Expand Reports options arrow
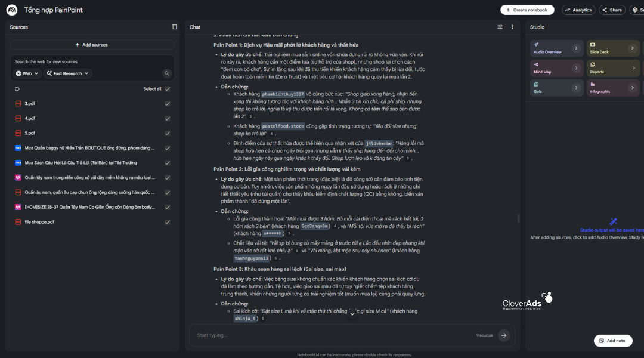The image size is (644, 358). [x=633, y=68]
